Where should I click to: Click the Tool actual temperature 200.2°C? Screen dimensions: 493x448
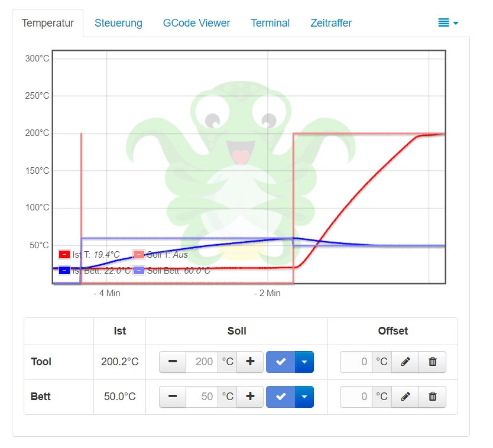point(120,362)
